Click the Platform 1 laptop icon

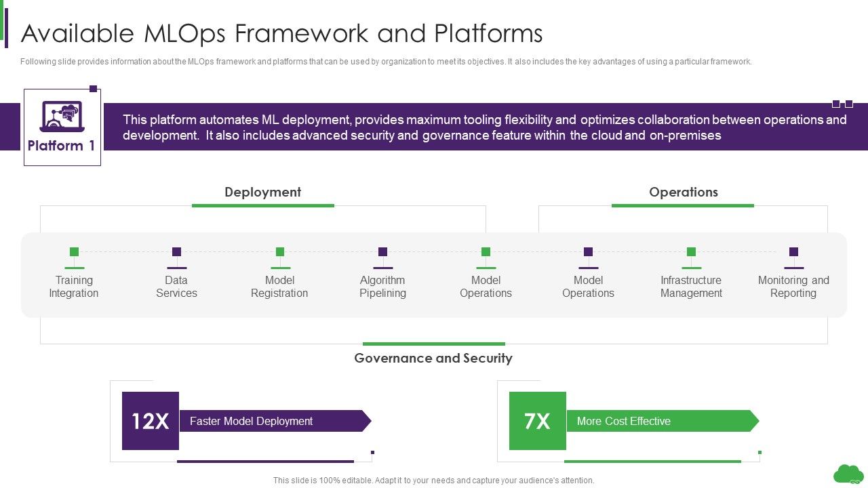pyautogui.click(x=62, y=116)
